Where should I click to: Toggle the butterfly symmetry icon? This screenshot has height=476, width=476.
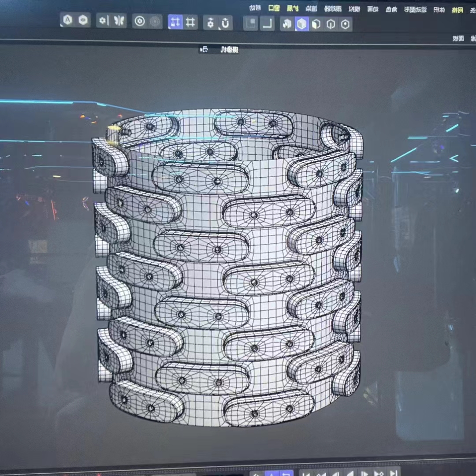(x=119, y=21)
